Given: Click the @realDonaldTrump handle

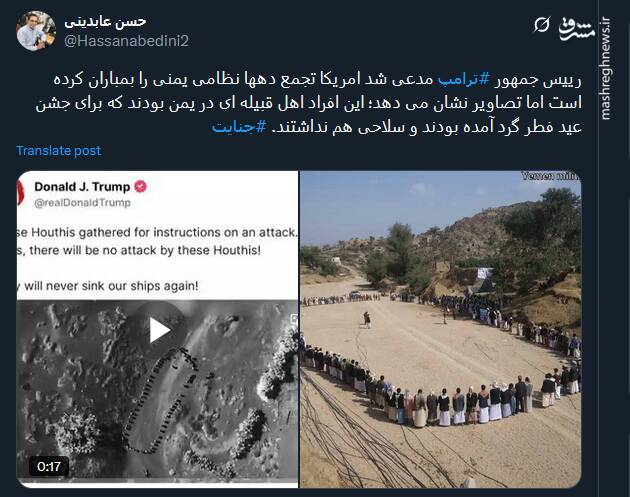Looking at the screenshot, I should [x=82, y=202].
